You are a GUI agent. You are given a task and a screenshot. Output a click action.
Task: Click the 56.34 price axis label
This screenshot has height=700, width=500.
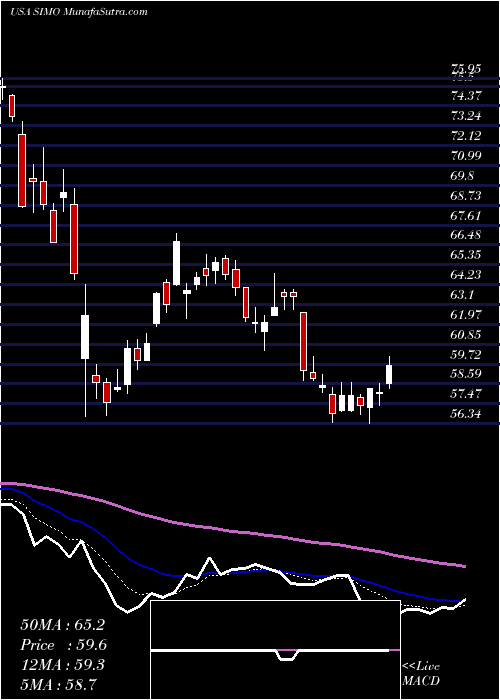click(466, 414)
